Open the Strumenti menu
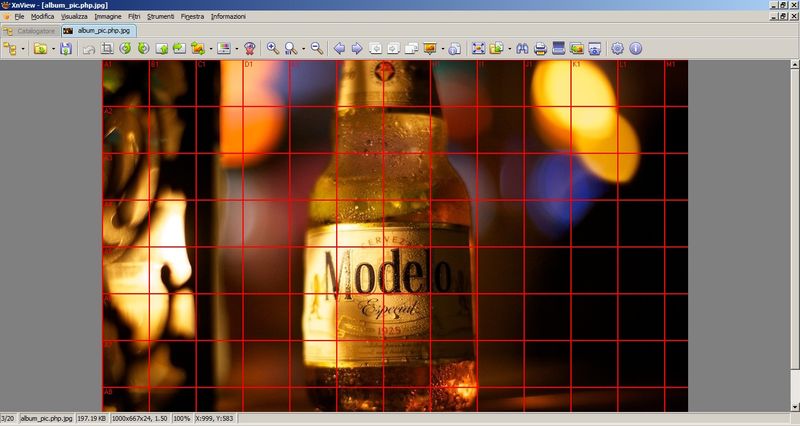The width and height of the screenshot is (800, 426). 161,16
